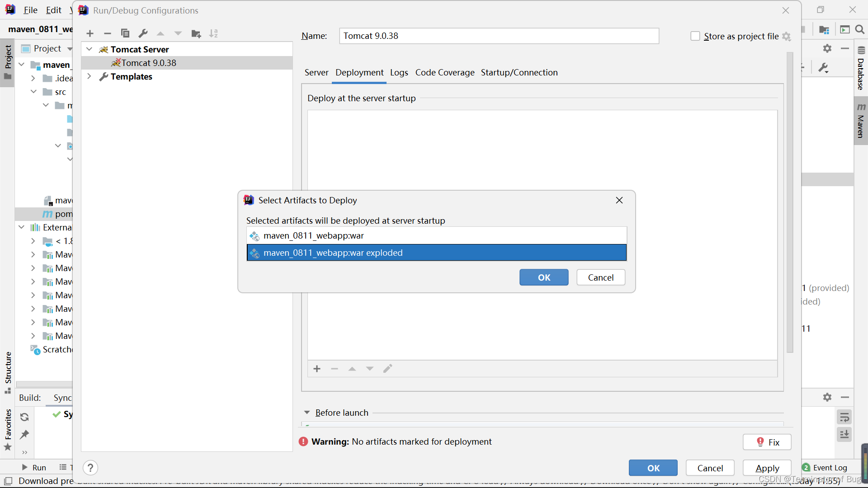Open the Build panel settings gear
868x488 pixels.
click(x=827, y=397)
